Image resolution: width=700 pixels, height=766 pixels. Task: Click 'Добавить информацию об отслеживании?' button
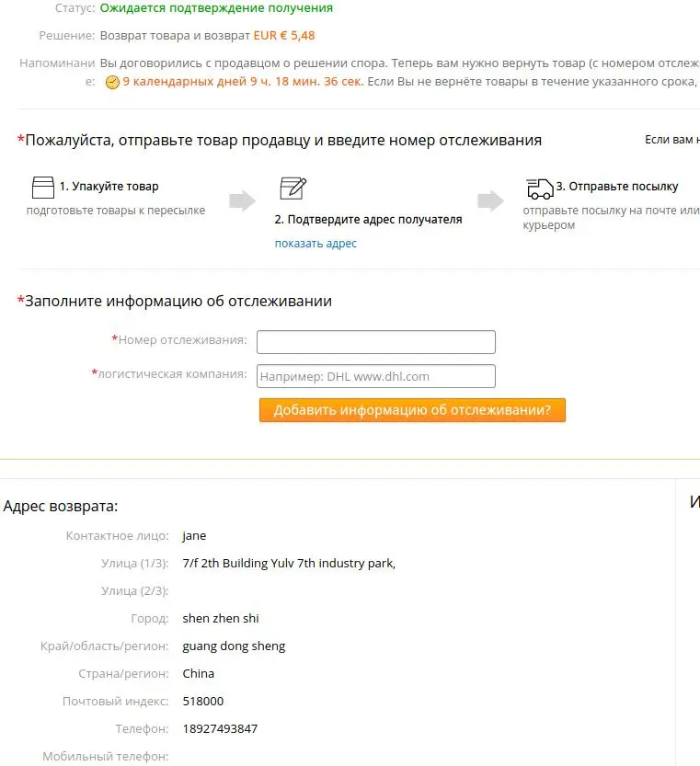click(412, 410)
